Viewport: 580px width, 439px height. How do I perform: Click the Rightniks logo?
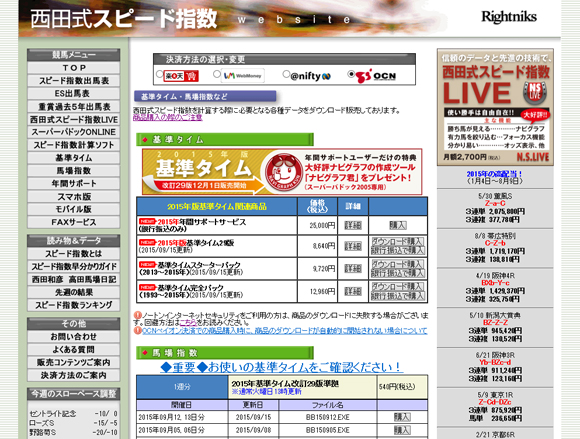point(509,17)
